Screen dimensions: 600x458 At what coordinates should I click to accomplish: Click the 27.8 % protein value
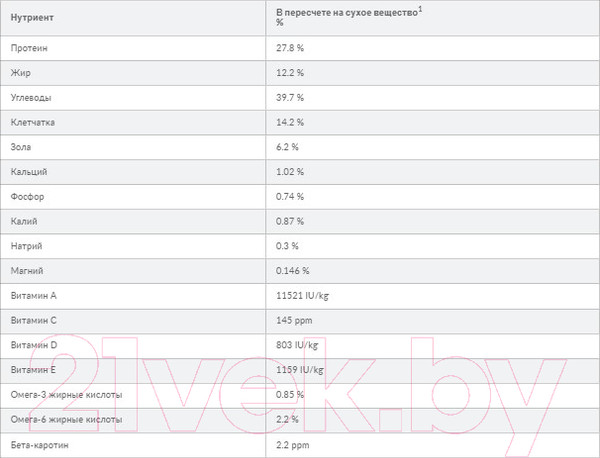tap(290, 48)
